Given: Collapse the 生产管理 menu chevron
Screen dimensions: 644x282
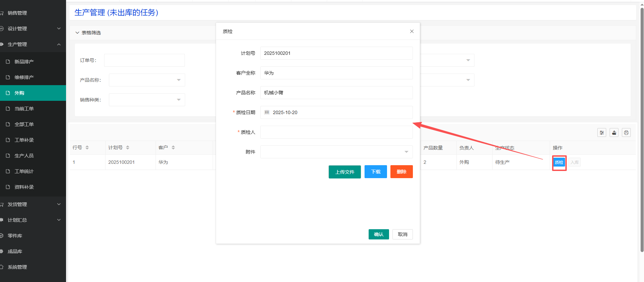Looking at the screenshot, I should (x=59, y=44).
